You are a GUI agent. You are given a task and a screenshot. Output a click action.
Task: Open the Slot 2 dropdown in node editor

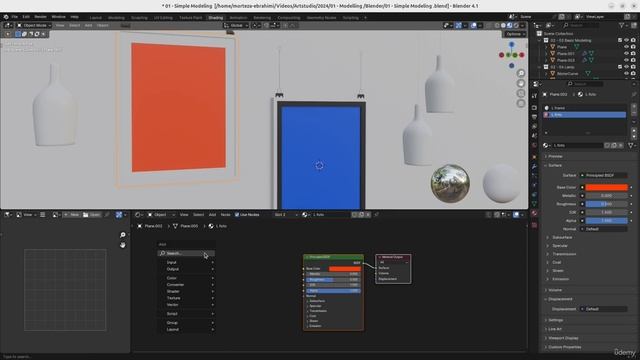pyautogui.click(x=285, y=215)
